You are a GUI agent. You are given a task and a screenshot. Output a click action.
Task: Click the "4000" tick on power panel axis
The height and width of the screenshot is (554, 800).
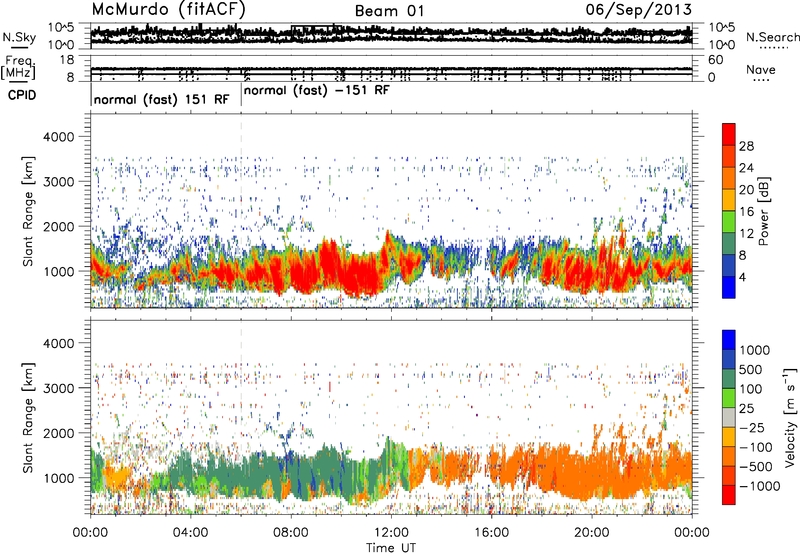[x=58, y=137]
